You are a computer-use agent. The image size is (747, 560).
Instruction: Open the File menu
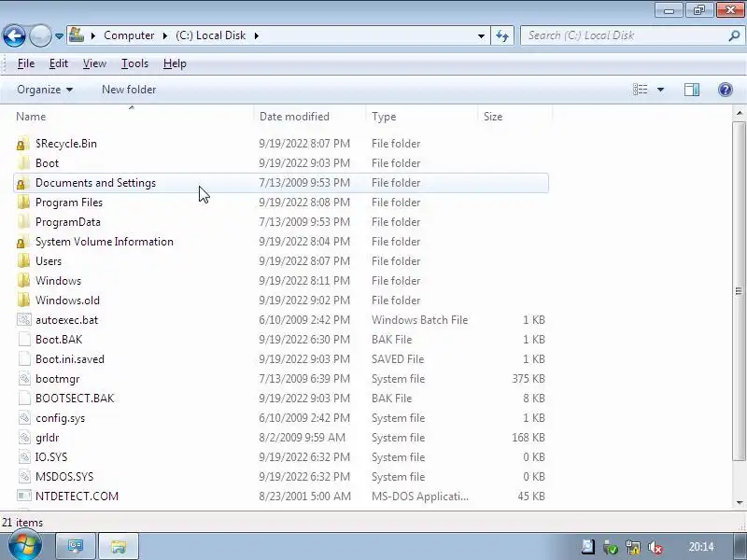tap(26, 63)
